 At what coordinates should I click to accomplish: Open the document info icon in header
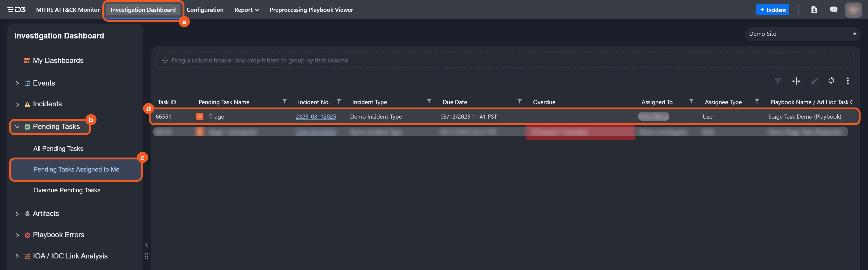814,10
